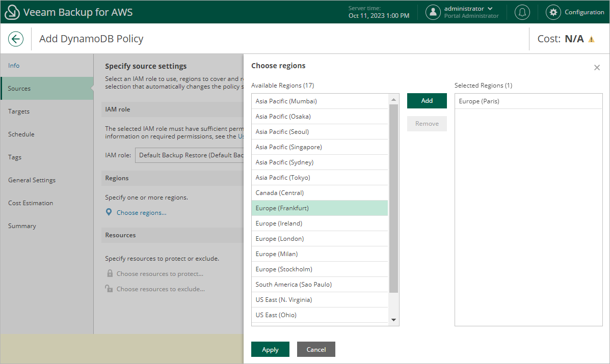The width and height of the screenshot is (610, 364).
Task: Open the IAM role dropdown
Action: 190,155
